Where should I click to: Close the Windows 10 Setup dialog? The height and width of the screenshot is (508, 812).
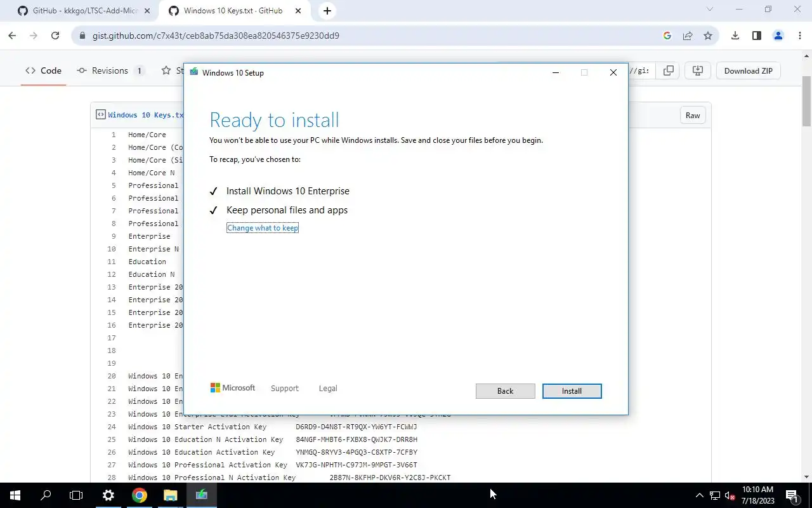[x=613, y=72]
